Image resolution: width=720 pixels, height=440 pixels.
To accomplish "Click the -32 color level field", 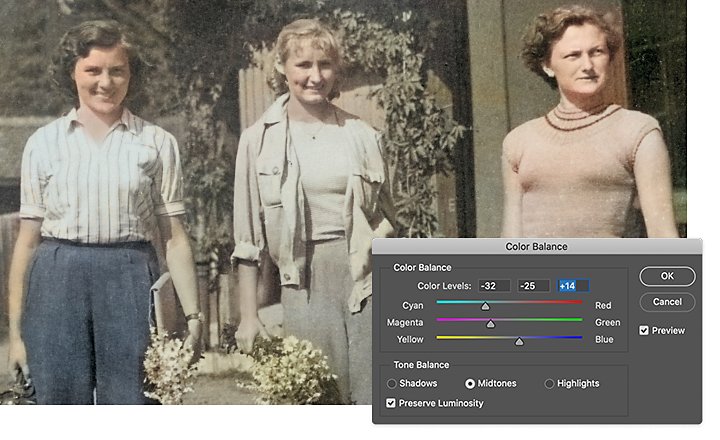I will pos(494,286).
